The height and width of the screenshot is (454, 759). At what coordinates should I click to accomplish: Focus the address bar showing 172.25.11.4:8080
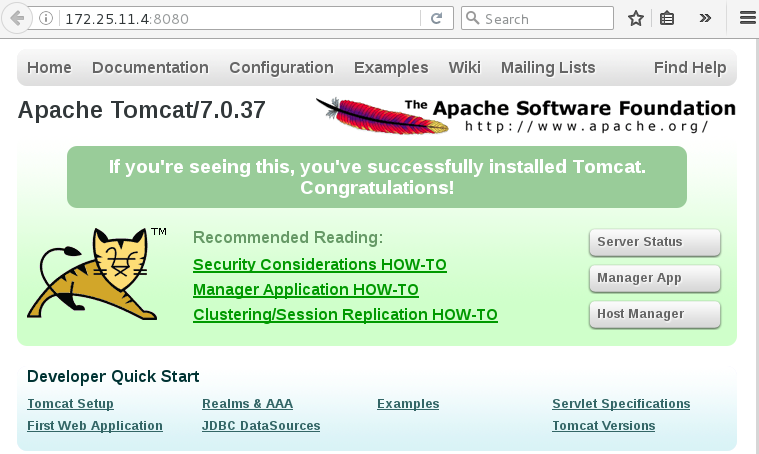tap(240, 18)
